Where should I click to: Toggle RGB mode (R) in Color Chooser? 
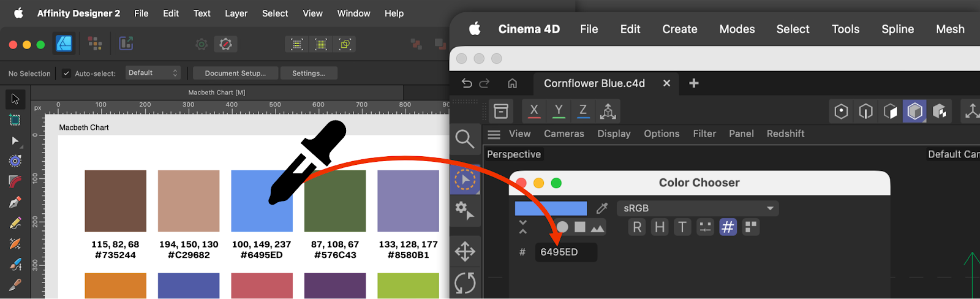tap(637, 227)
